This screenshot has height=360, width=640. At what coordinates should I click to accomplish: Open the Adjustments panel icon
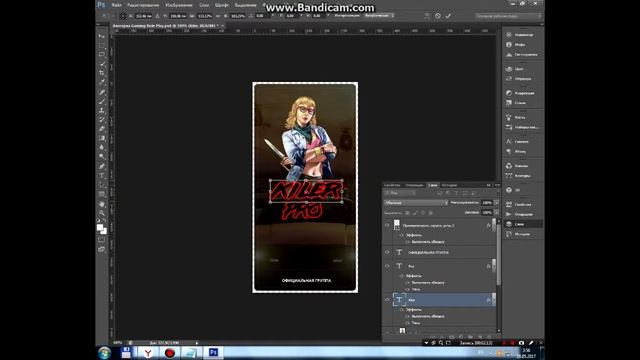coord(509,93)
